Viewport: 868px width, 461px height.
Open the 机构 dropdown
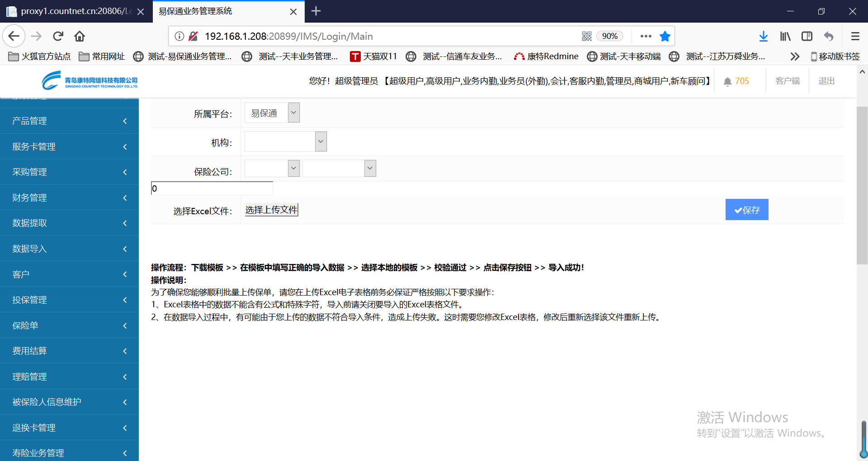coord(286,141)
